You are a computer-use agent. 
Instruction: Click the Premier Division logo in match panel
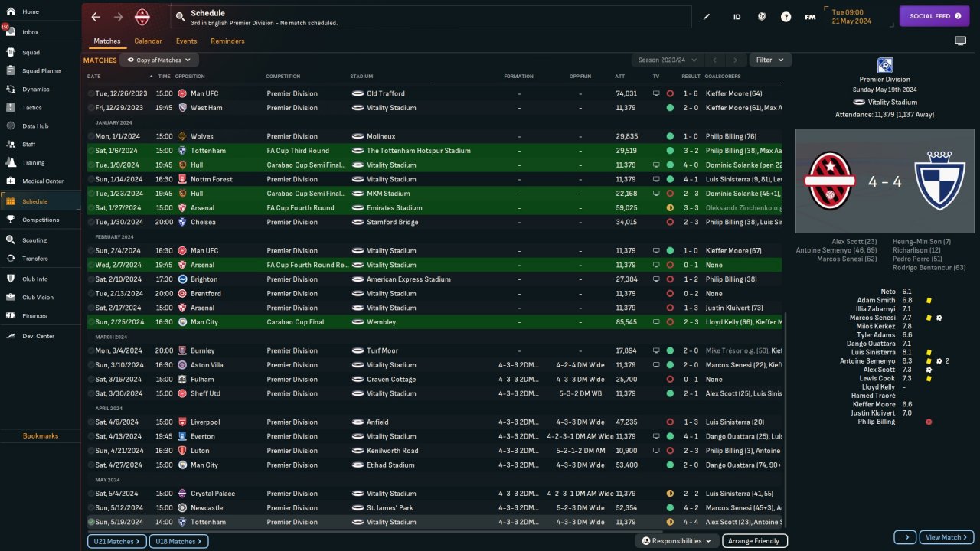click(885, 66)
